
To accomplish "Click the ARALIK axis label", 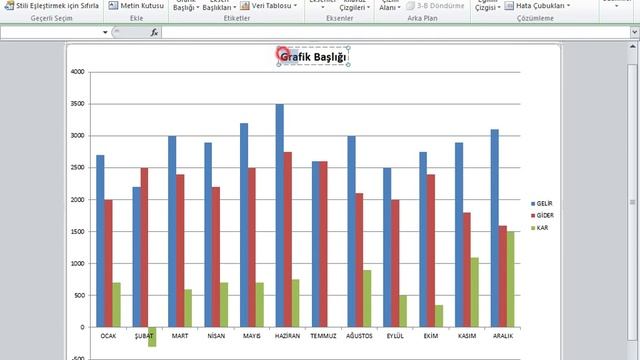I will click(503, 336).
